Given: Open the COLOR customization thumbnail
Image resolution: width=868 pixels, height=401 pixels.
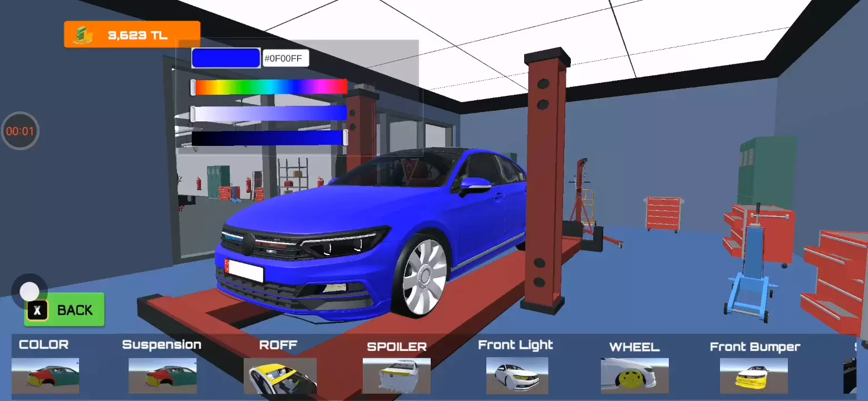Looking at the screenshot, I should click(45, 375).
